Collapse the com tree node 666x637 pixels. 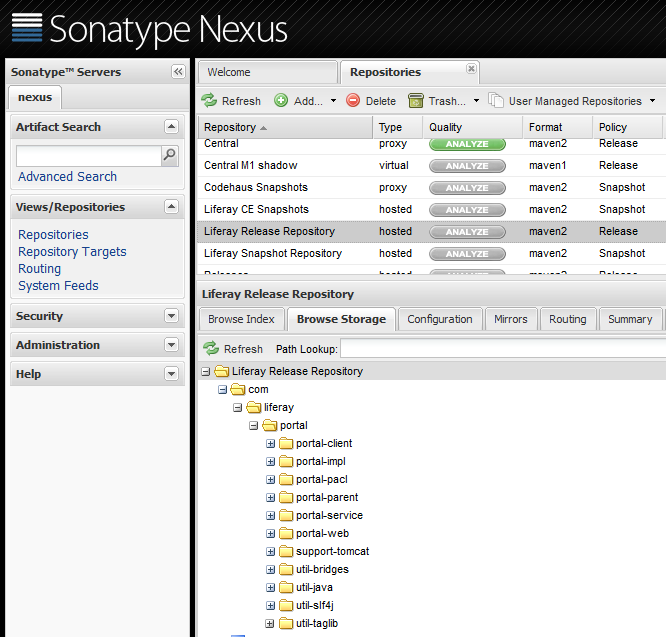pos(222,389)
